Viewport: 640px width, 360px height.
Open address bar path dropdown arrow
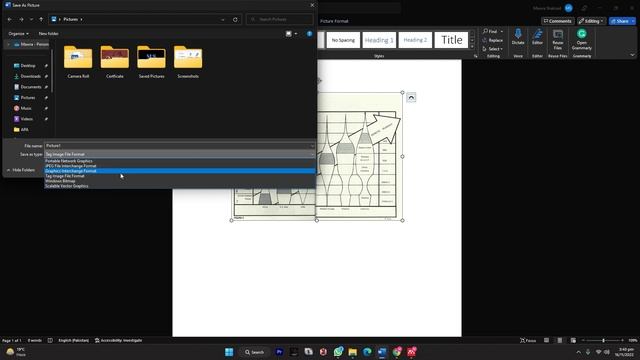pyautogui.click(x=223, y=19)
